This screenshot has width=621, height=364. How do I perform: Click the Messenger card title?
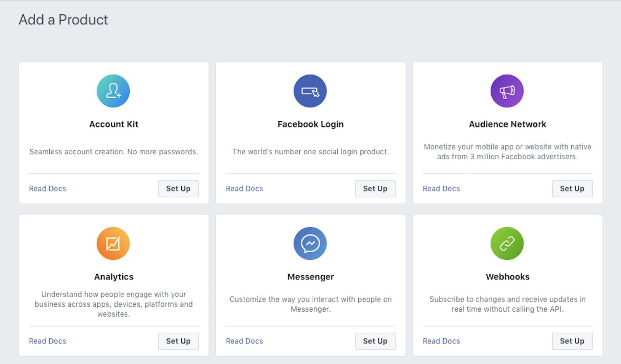click(x=310, y=277)
